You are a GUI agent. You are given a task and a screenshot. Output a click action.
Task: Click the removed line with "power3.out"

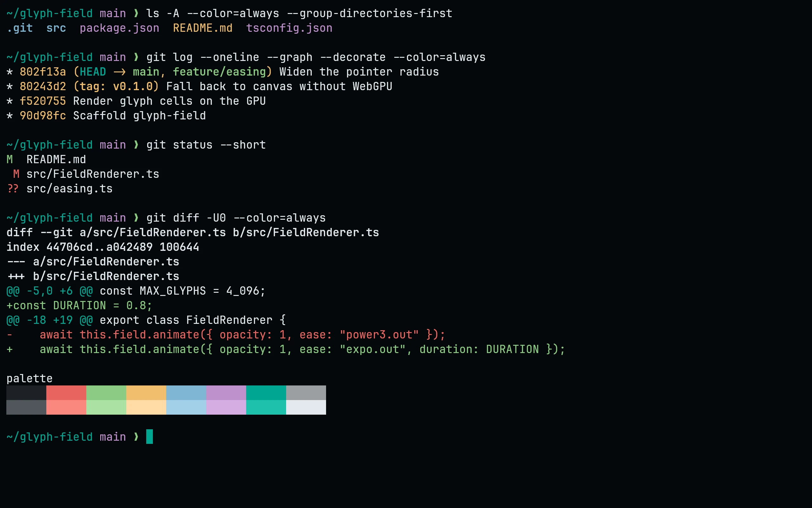point(226,335)
